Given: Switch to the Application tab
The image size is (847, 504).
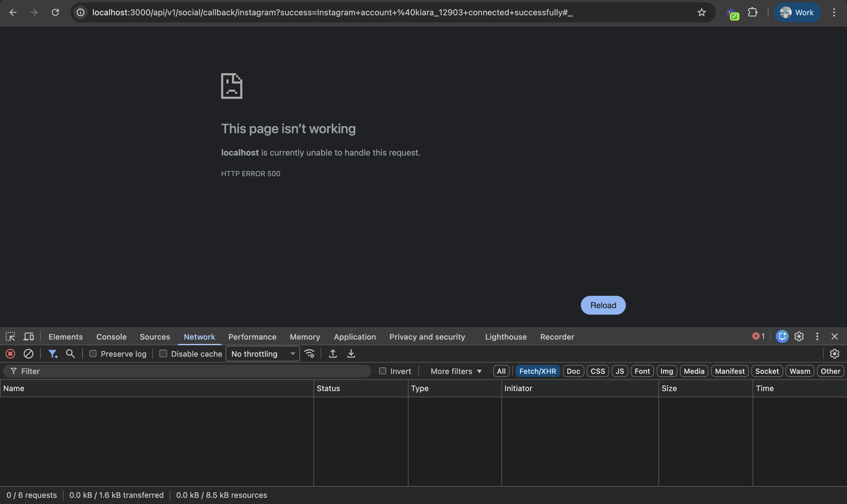Looking at the screenshot, I should tap(355, 337).
